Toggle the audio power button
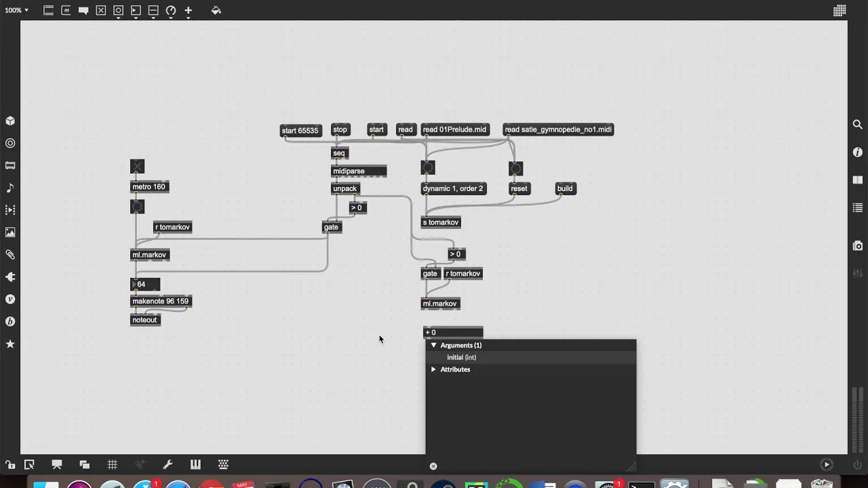 (857, 464)
